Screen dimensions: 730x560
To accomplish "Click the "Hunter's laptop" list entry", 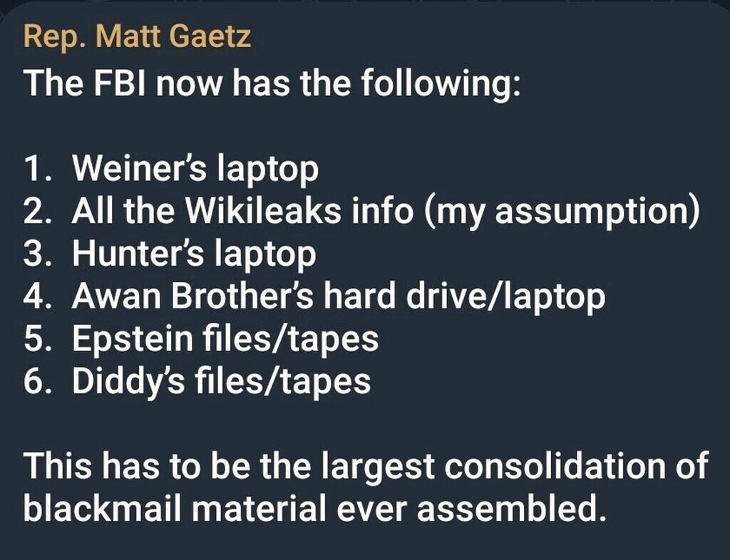I will [x=193, y=254].
